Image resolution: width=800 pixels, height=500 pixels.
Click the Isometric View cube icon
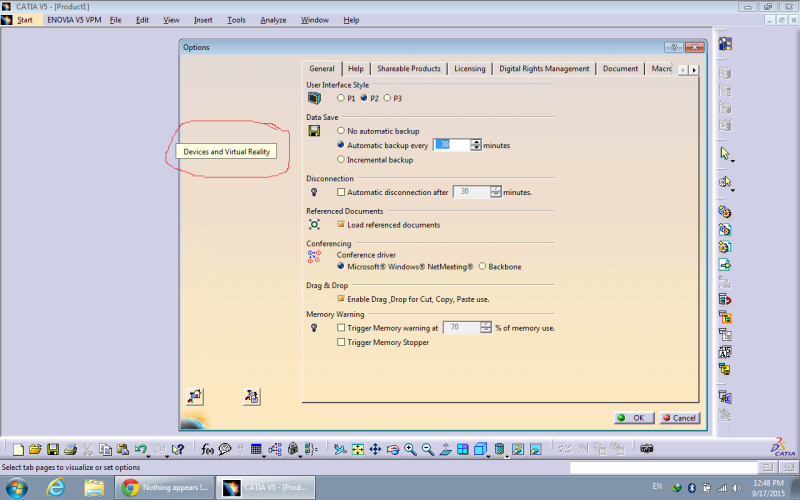point(480,449)
